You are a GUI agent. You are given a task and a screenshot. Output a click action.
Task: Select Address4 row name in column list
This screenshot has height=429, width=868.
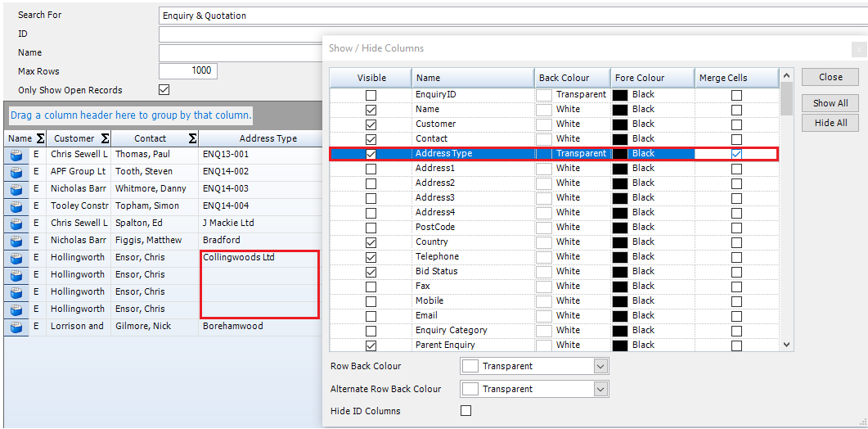(435, 212)
